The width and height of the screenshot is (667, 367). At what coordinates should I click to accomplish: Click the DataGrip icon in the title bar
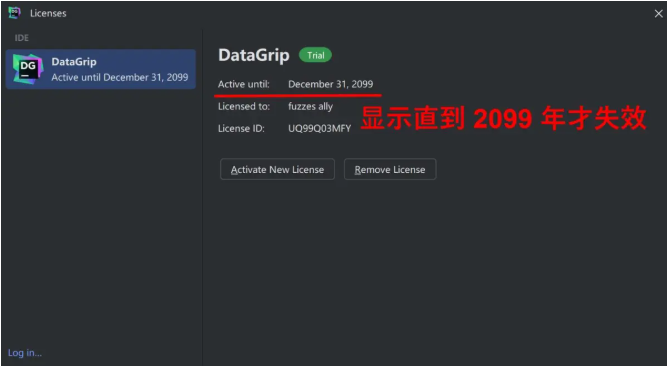coord(14,13)
